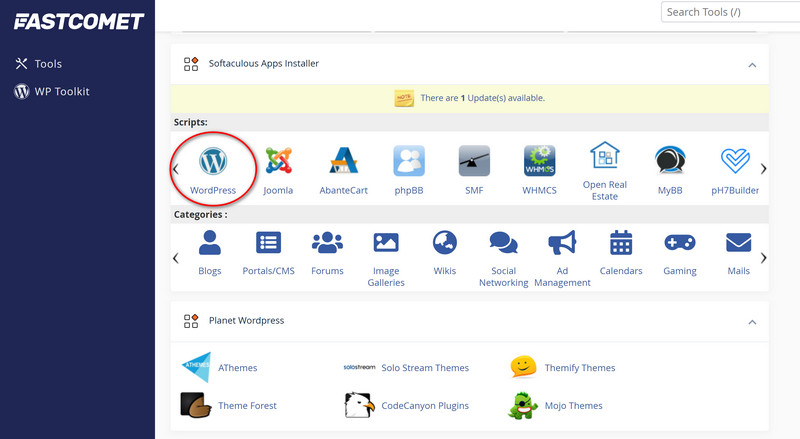This screenshot has width=800, height=439.
Task: Click the Themify Themes smiley icon
Action: [523, 367]
